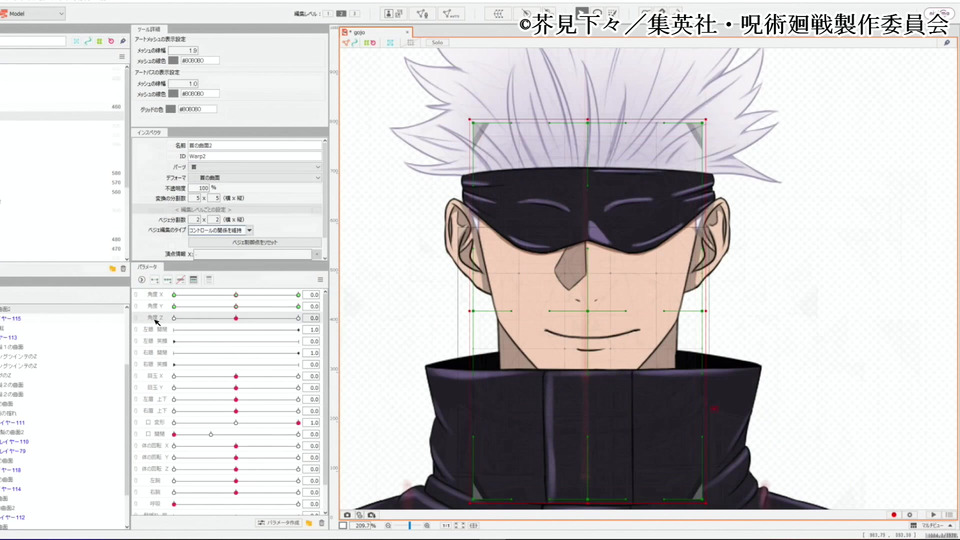Click the cyan focus frame icon

(390, 43)
